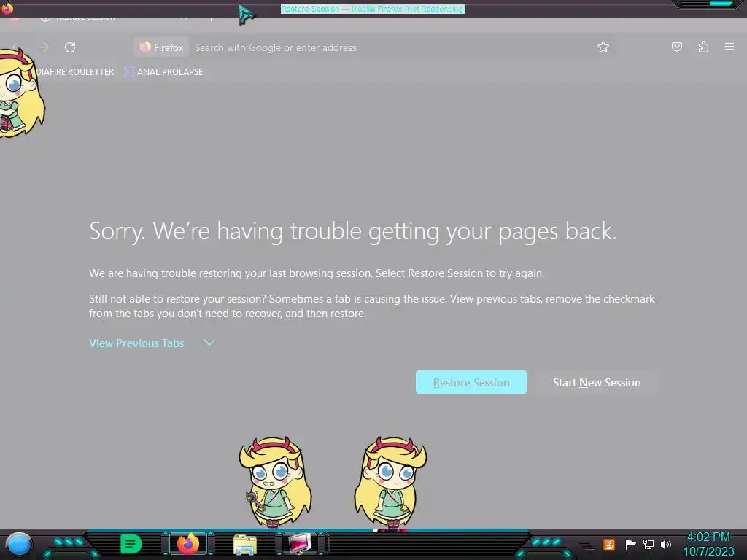
Task: Open the Extensions puzzle-piece icon
Action: pos(703,47)
